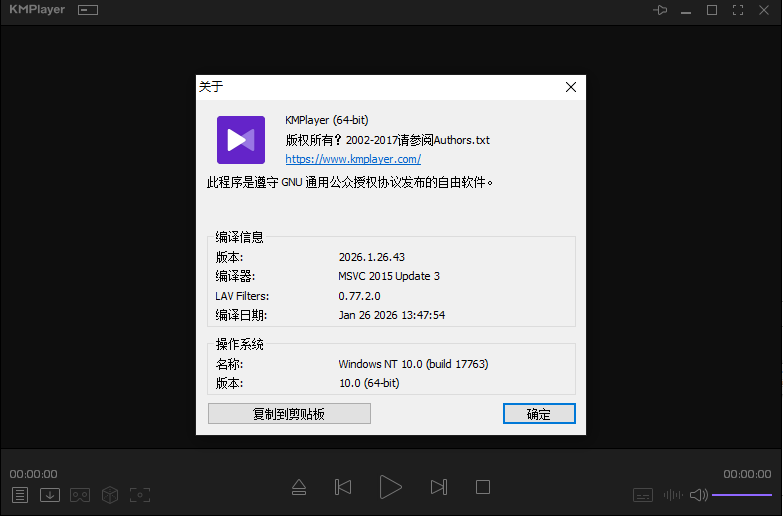Confirm with the 确定 button
783x517 pixels.
point(539,414)
